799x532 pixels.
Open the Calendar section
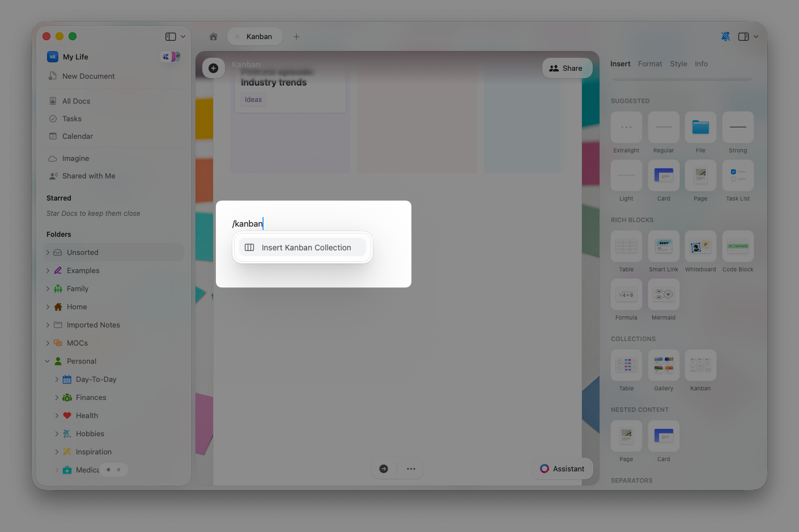coord(77,136)
